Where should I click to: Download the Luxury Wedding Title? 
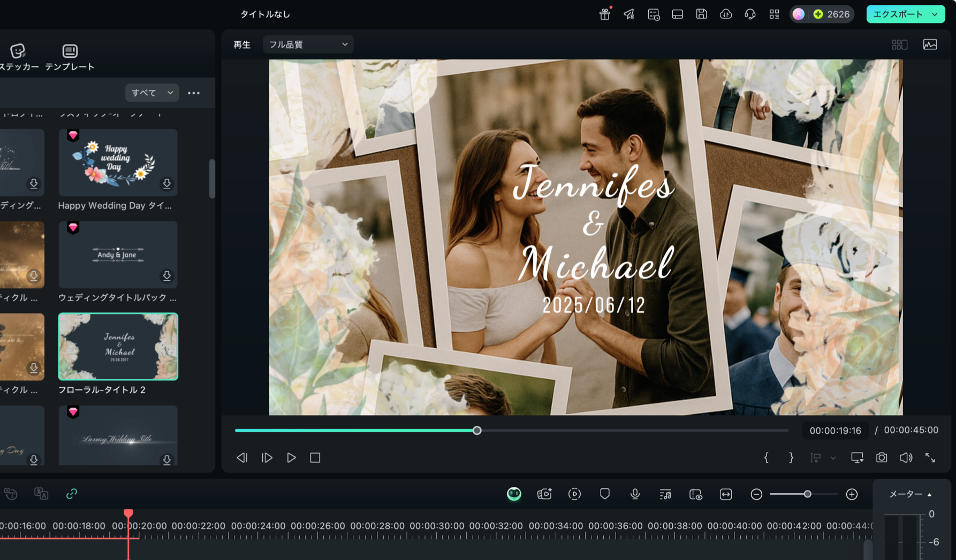pyautogui.click(x=167, y=460)
